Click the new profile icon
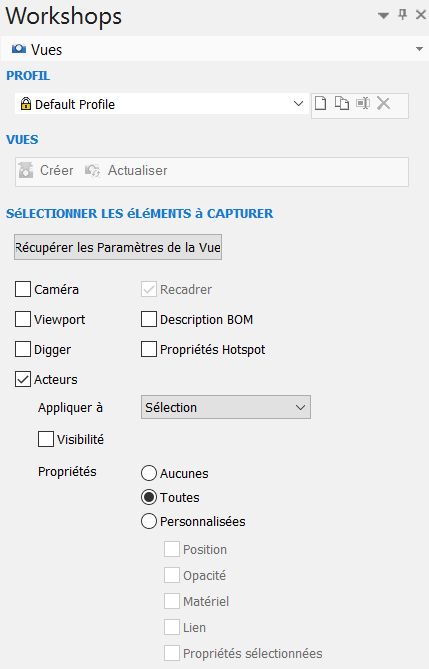429x669 pixels. 321,104
